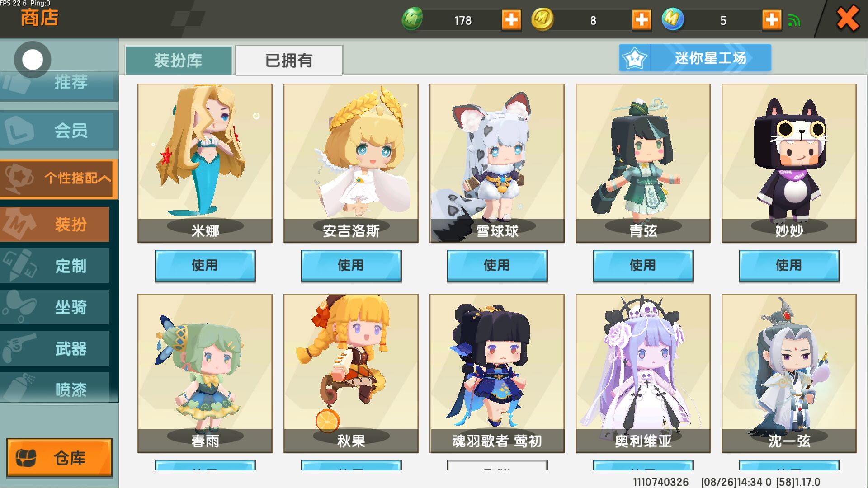Screen dimensions: 868x488
Task: Click the gold coin currency icon
Action: 542,19
